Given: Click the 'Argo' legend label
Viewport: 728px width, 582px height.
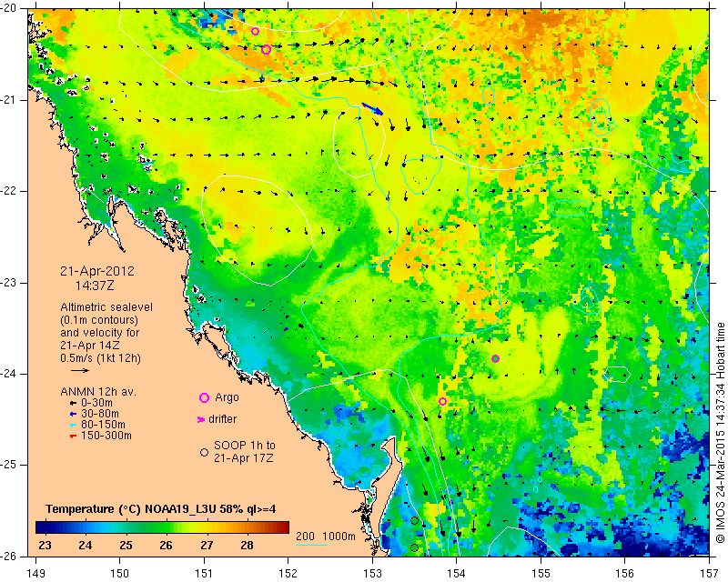Looking at the screenshot, I should click(x=227, y=397).
